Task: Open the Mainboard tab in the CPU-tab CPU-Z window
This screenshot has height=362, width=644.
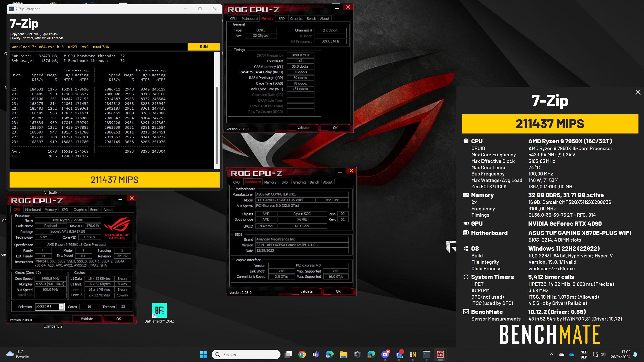Action: pos(33,210)
